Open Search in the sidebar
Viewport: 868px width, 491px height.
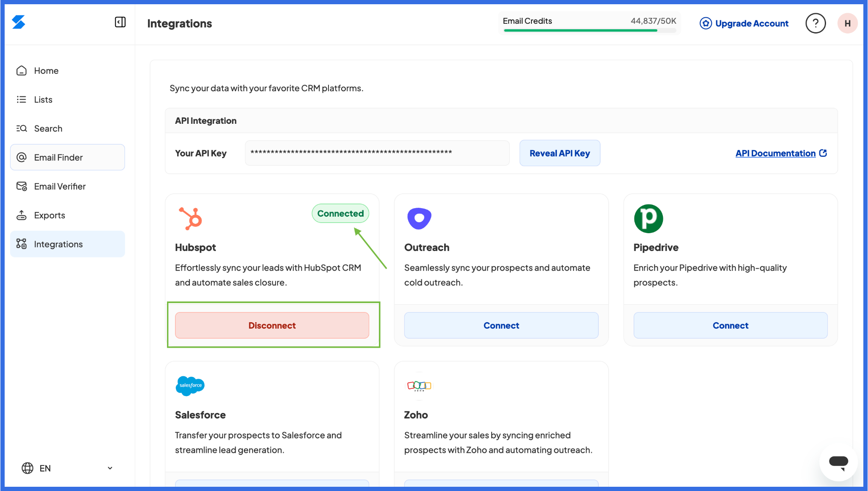click(67, 128)
